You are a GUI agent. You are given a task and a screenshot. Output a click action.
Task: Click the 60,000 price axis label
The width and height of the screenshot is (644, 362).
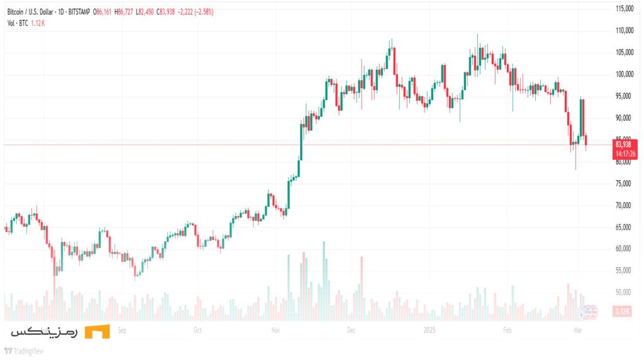pos(623,249)
